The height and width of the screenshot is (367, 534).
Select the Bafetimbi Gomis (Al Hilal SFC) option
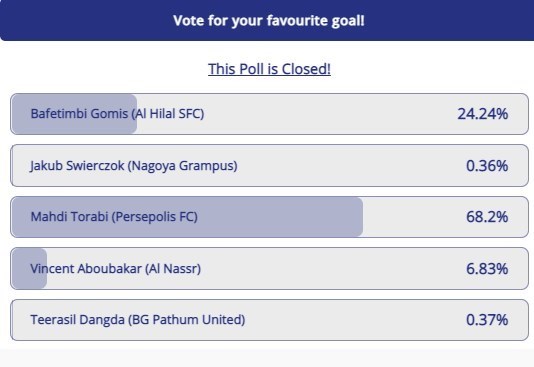click(x=269, y=114)
